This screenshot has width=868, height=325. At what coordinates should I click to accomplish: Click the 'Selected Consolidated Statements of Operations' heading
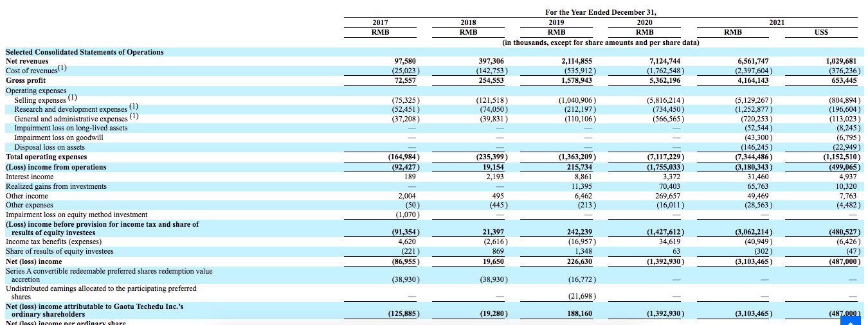85,52
